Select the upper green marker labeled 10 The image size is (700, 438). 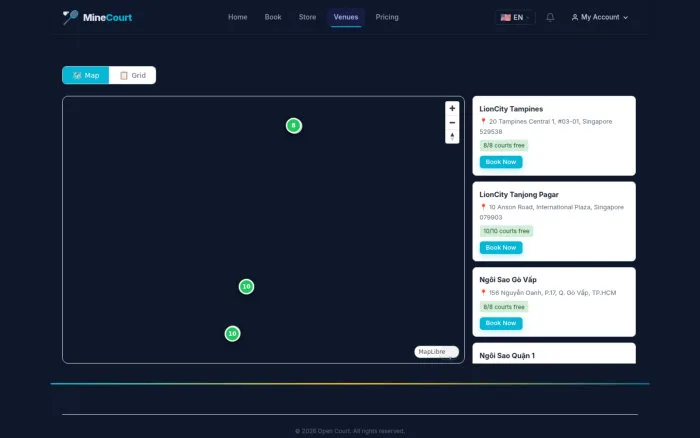click(x=246, y=287)
